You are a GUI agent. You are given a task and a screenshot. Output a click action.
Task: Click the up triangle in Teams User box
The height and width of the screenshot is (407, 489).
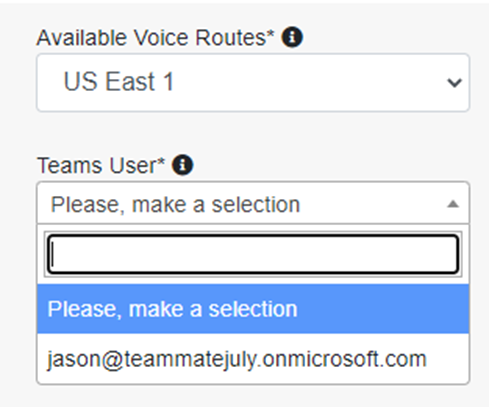coord(453,204)
